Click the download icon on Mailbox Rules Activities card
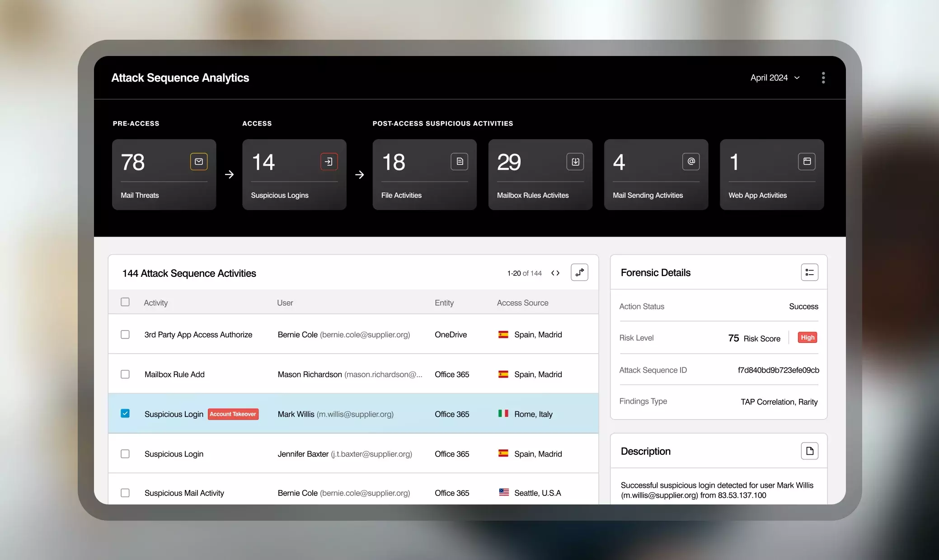939x560 pixels. [x=575, y=162]
